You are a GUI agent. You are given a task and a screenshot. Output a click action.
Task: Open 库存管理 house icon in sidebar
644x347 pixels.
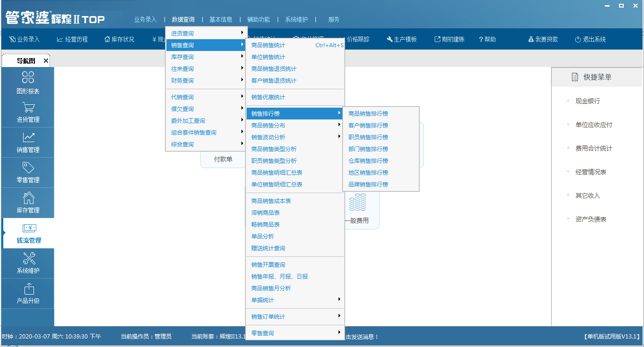[28, 198]
